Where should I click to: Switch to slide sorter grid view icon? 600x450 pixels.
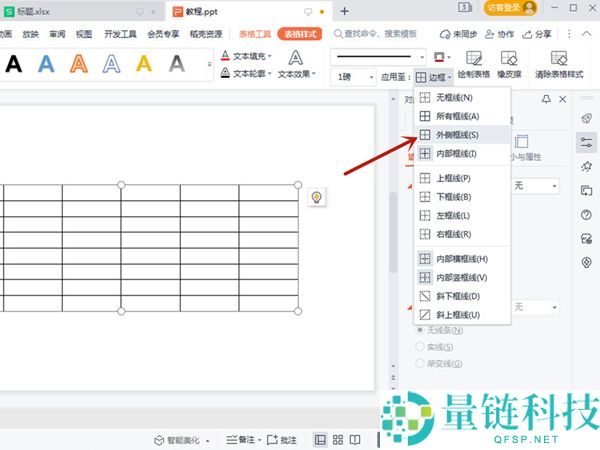pyautogui.click(x=337, y=440)
